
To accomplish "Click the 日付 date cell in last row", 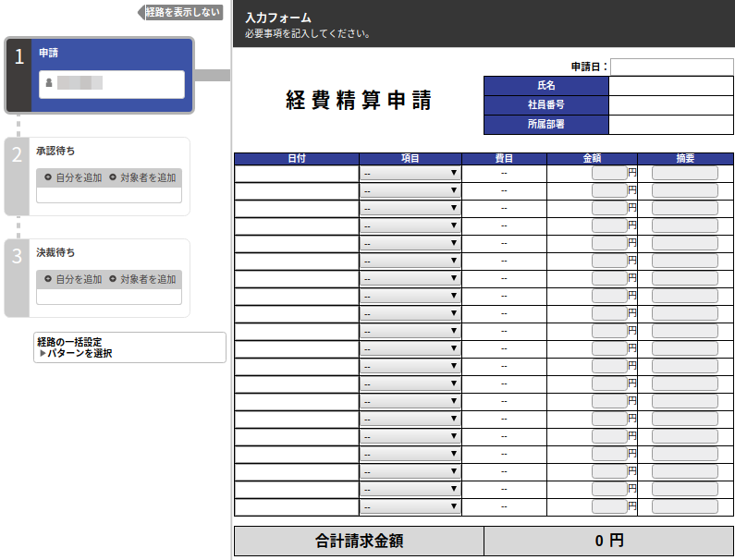I will point(297,507).
